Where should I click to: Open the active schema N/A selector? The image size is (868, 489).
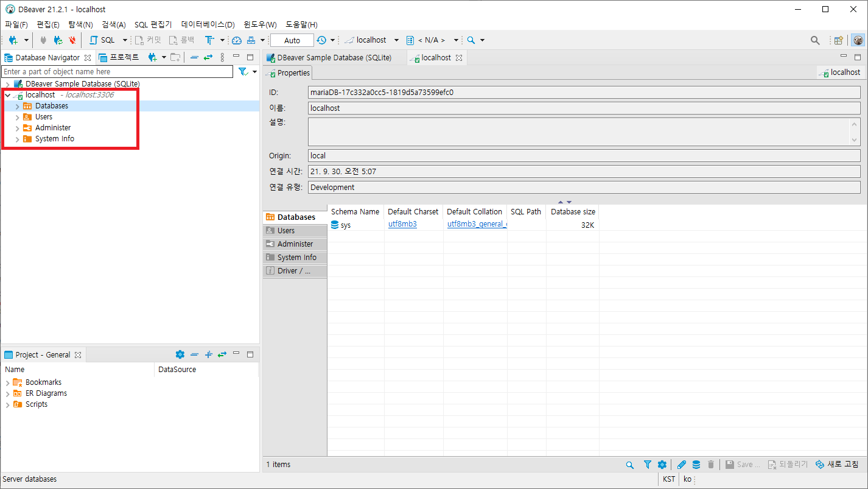point(432,40)
